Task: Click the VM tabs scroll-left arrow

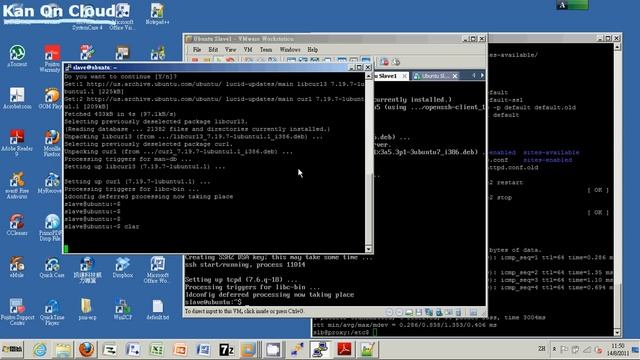Action: (x=473, y=76)
